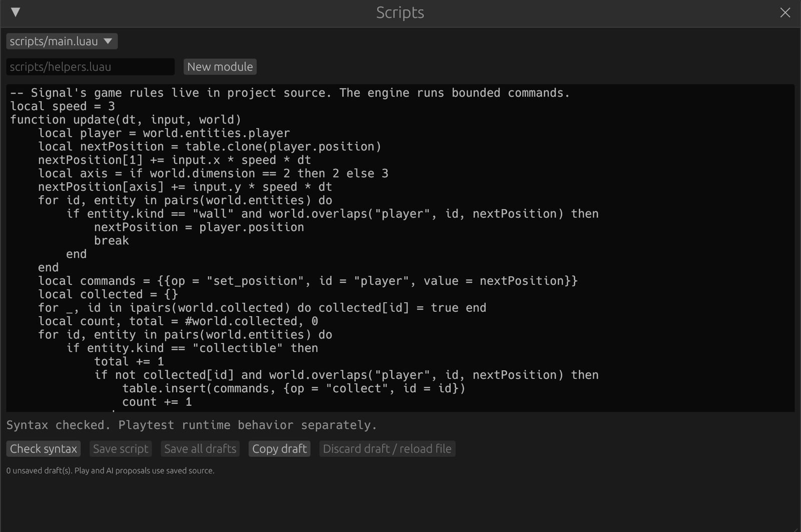Click the 'for _, id in ipairs(world.collected)' line
The image size is (801, 532).
click(262, 308)
